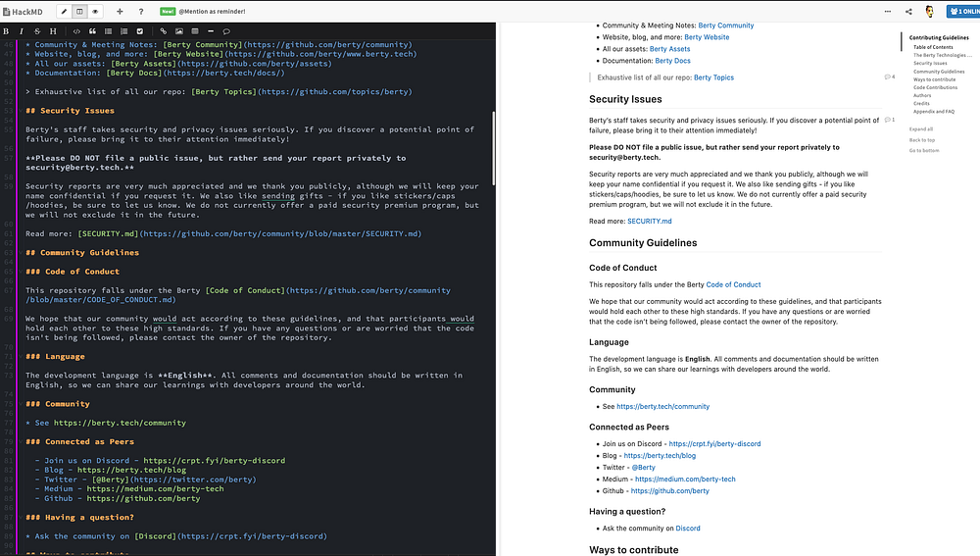Open the @Mention as reminder announcement

[x=212, y=11]
